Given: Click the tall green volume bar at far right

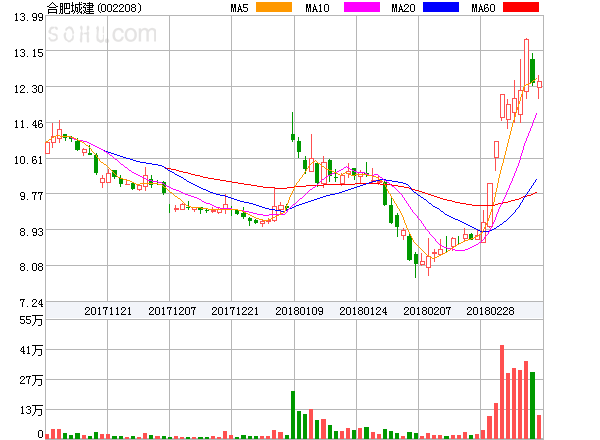Looking at the screenshot, I should 532,405.
